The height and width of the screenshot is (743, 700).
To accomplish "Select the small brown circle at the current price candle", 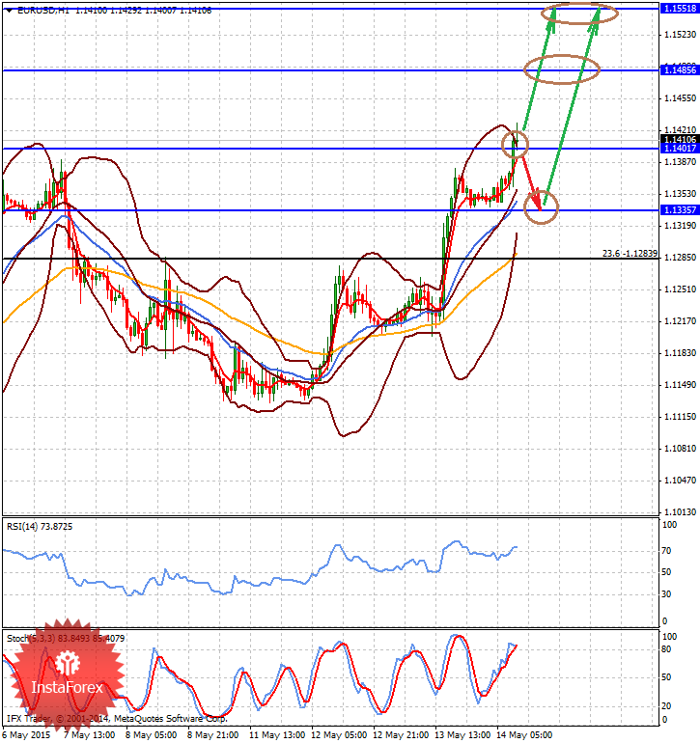I will click(516, 144).
